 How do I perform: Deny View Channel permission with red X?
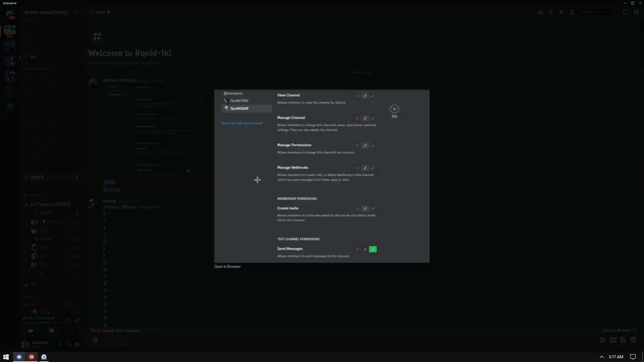coord(358,96)
